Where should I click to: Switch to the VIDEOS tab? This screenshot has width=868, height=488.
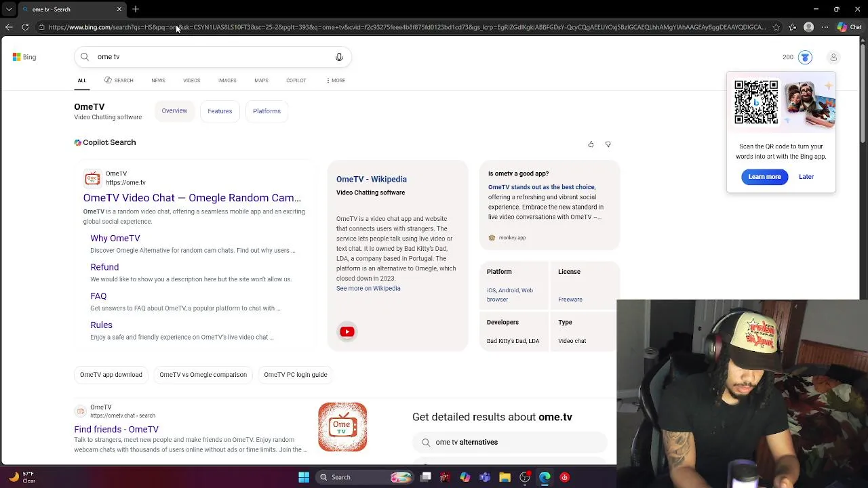click(x=191, y=81)
